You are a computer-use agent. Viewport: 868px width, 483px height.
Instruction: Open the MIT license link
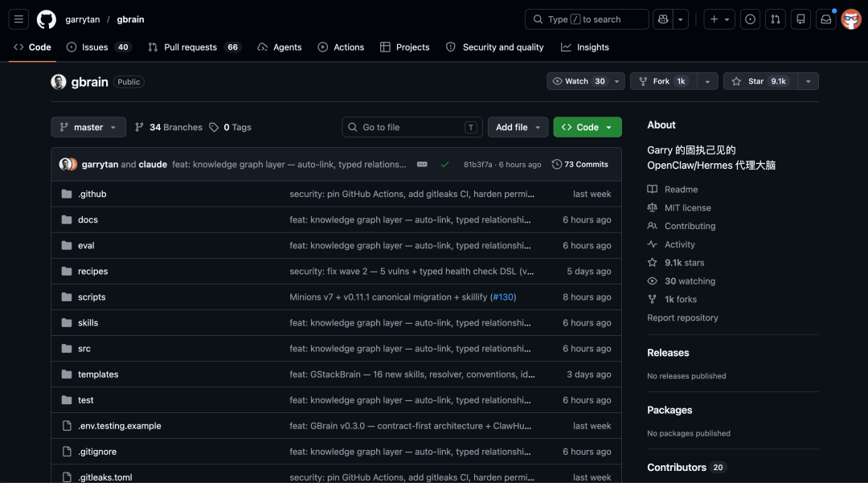687,207
